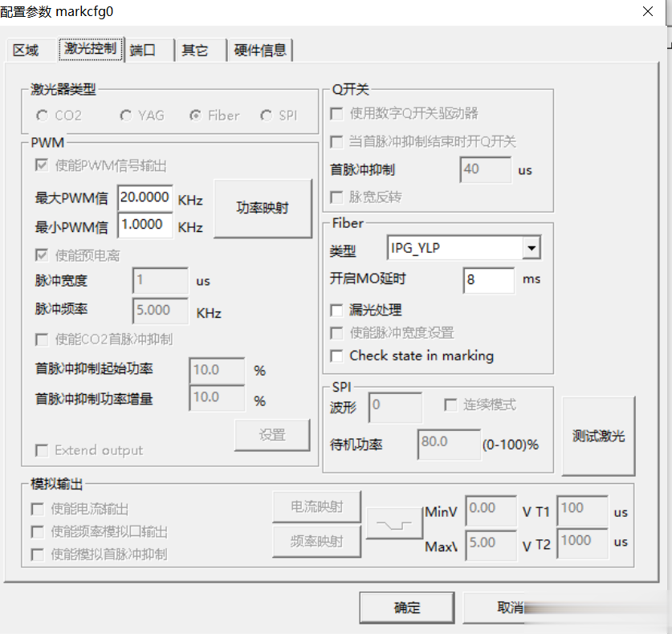Open the Fiber 类型 dropdown
672x634 pixels.
[531, 247]
